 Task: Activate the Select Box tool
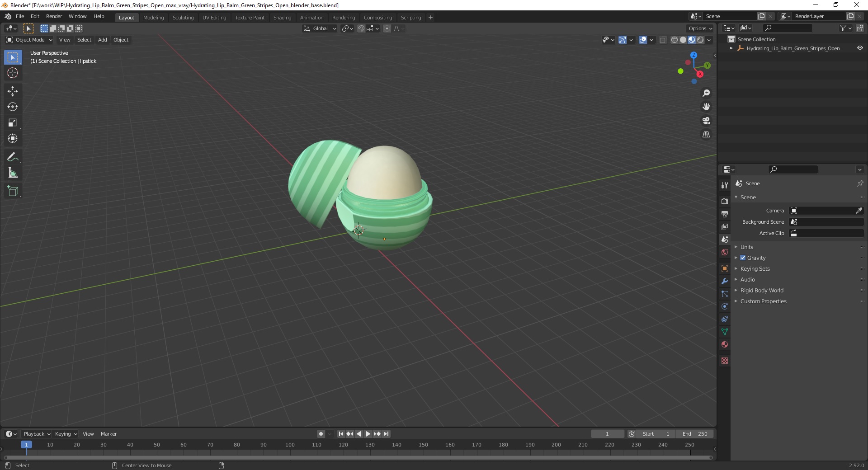[x=13, y=57]
